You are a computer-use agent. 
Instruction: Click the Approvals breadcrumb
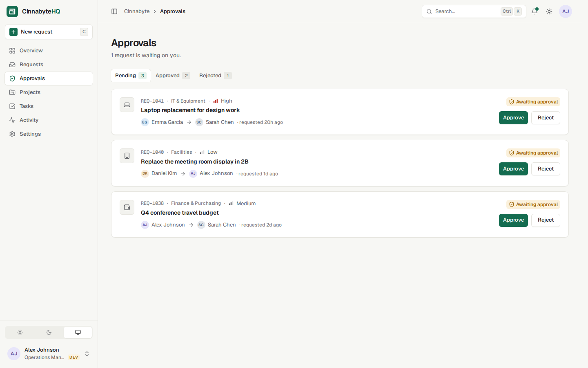(x=173, y=11)
